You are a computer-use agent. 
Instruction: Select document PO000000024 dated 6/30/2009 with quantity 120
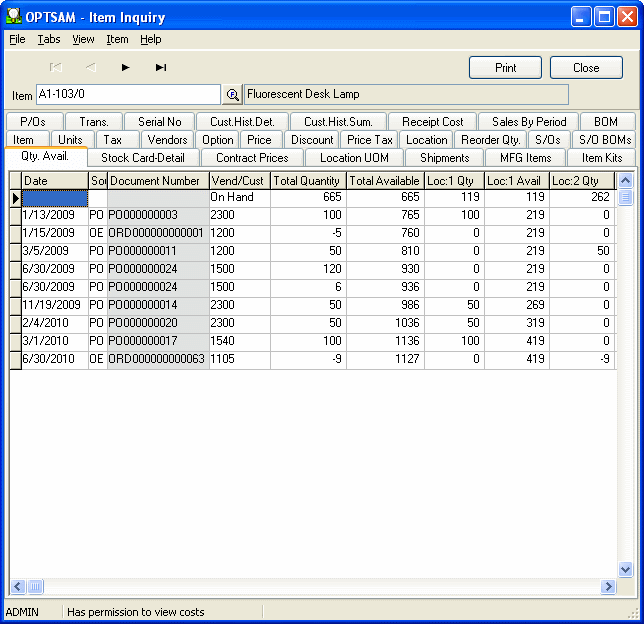(158, 270)
